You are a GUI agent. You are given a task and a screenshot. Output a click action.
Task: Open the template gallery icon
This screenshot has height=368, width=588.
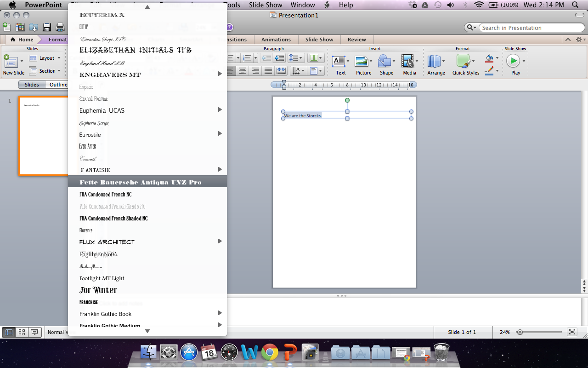click(x=20, y=27)
